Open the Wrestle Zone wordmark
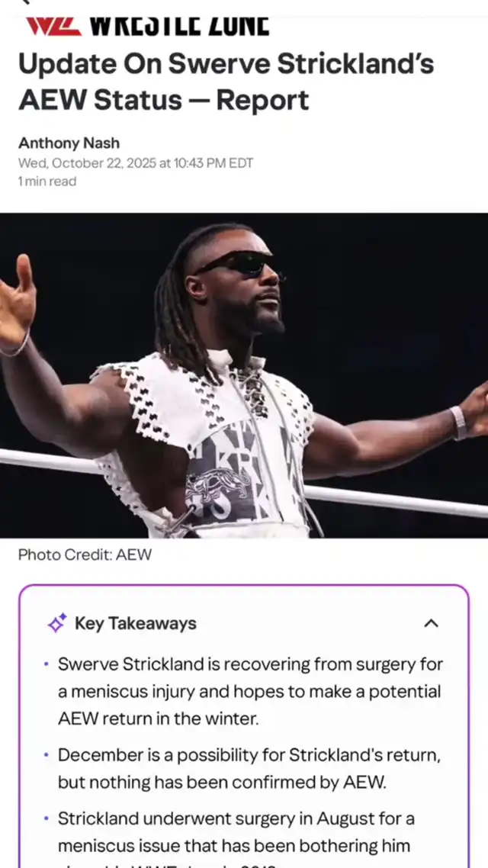Image resolution: width=488 pixels, height=868 pixels. pyautogui.click(x=179, y=25)
